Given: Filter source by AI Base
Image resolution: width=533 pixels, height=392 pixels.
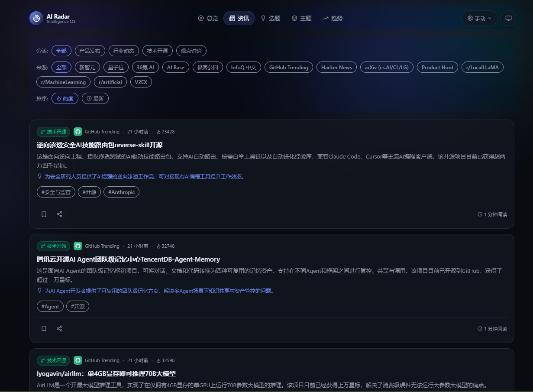Looking at the screenshot, I should pyautogui.click(x=176, y=67).
